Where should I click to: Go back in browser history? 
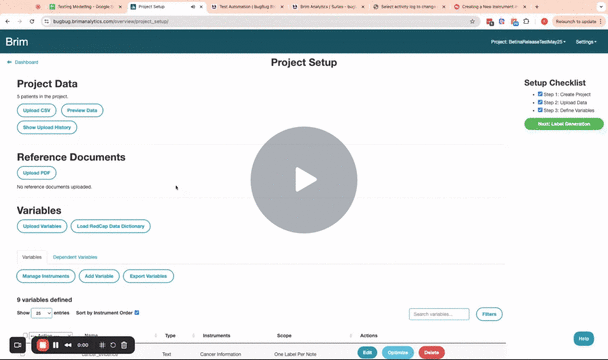click(x=7, y=21)
